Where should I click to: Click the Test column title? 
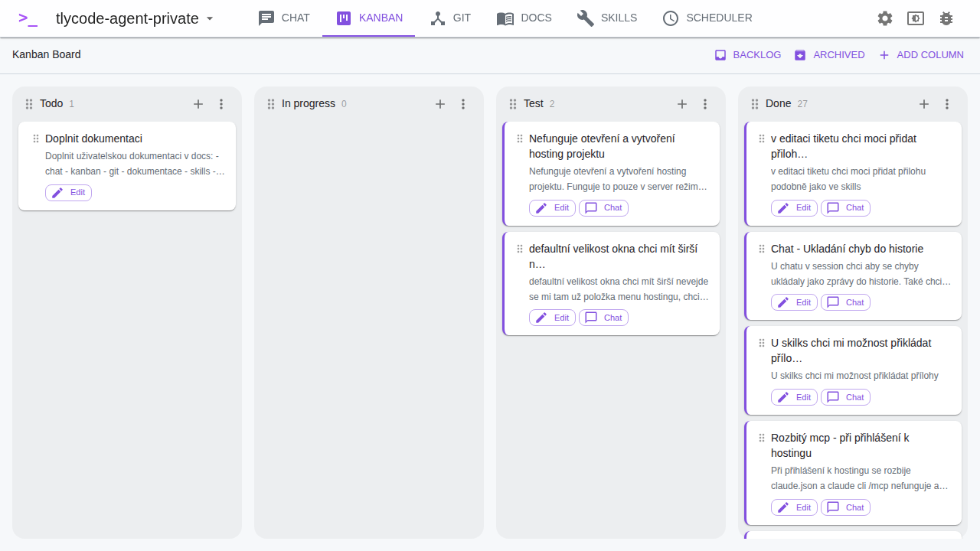pos(534,103)
